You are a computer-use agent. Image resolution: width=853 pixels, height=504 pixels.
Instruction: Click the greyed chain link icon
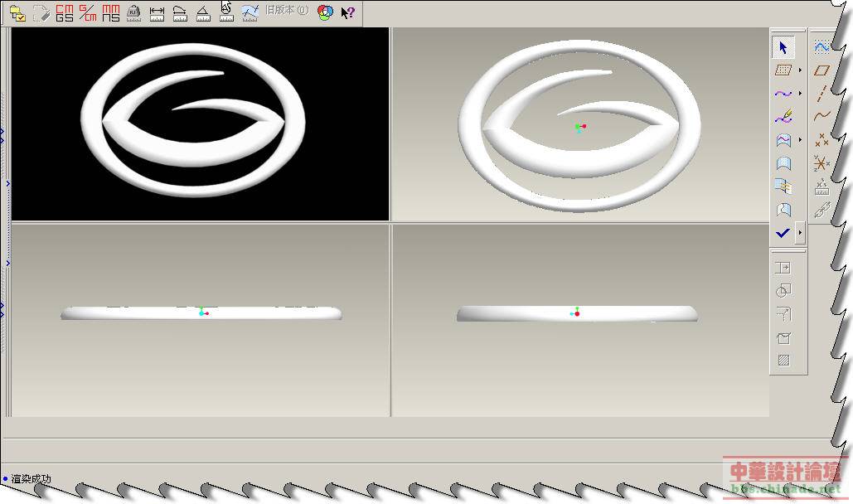(821, 210)
